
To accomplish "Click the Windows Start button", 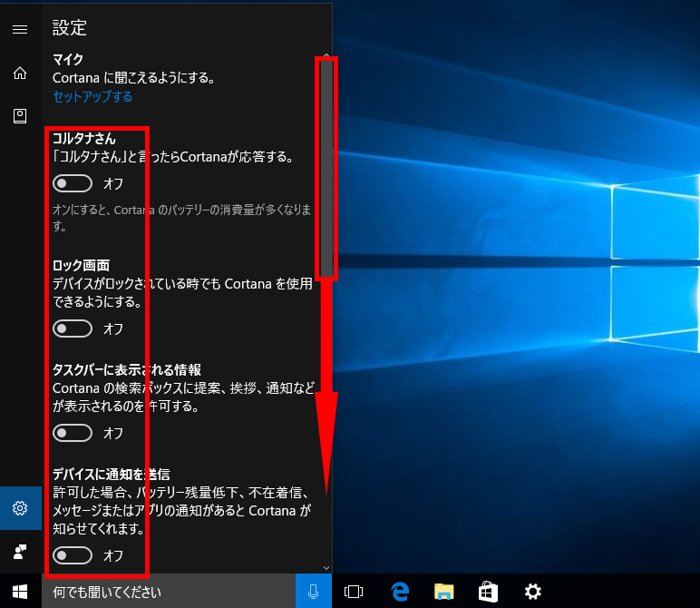I will click(20, 592).
